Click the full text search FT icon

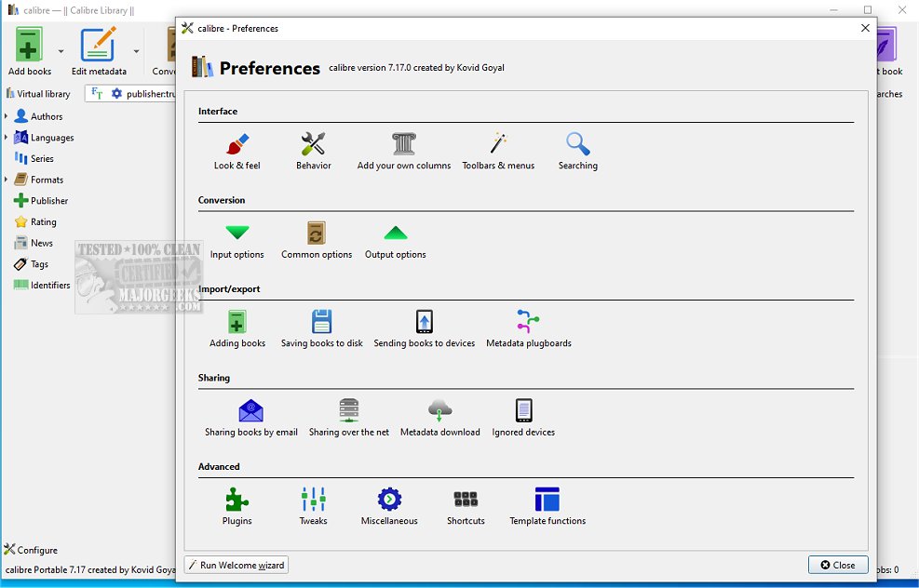pos(97,94)
